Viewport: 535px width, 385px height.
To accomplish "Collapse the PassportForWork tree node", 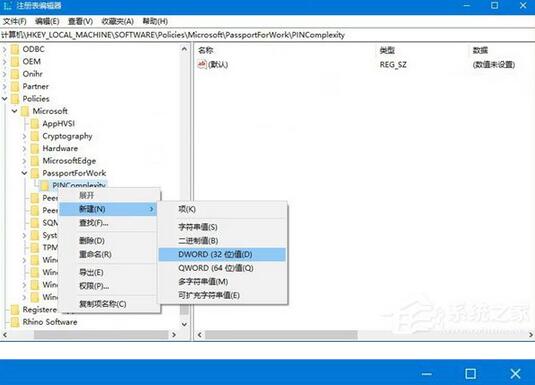I will [25, 173].
